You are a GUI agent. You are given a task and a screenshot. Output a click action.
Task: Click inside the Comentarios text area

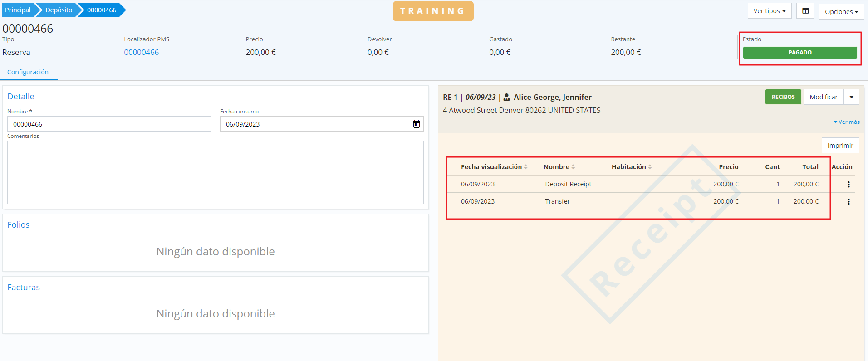[x=215, y=172]
